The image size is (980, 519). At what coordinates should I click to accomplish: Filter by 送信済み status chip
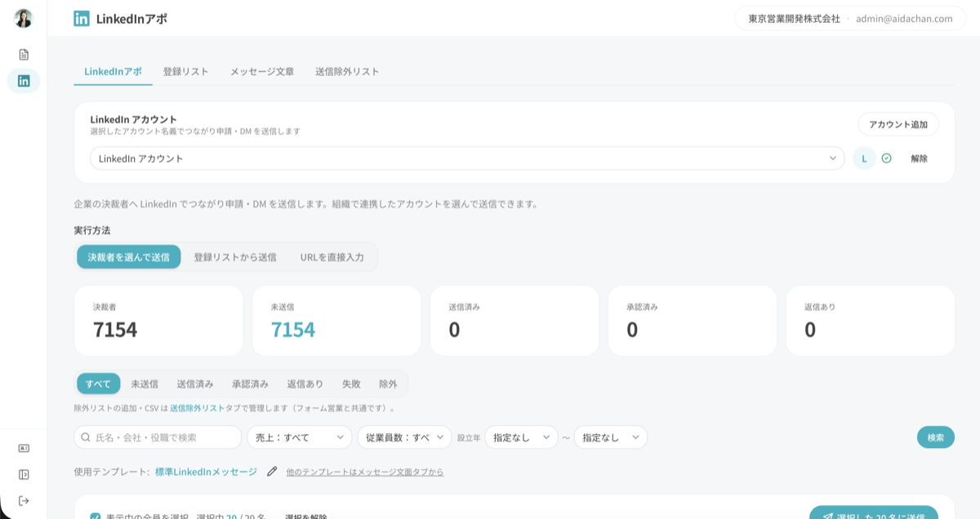195,383
